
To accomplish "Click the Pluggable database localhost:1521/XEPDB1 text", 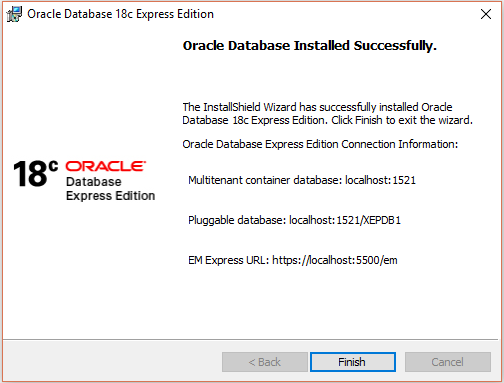I will click(x=294, y=220).
